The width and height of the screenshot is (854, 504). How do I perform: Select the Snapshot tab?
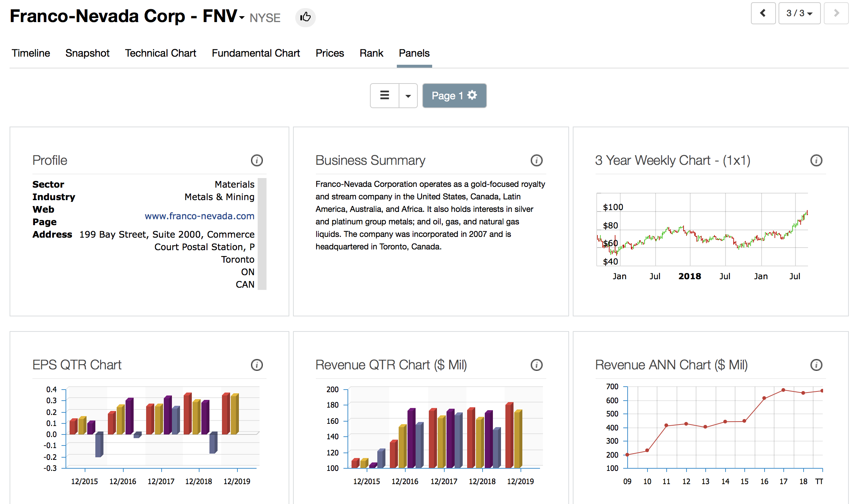click(x=87, y=53)
